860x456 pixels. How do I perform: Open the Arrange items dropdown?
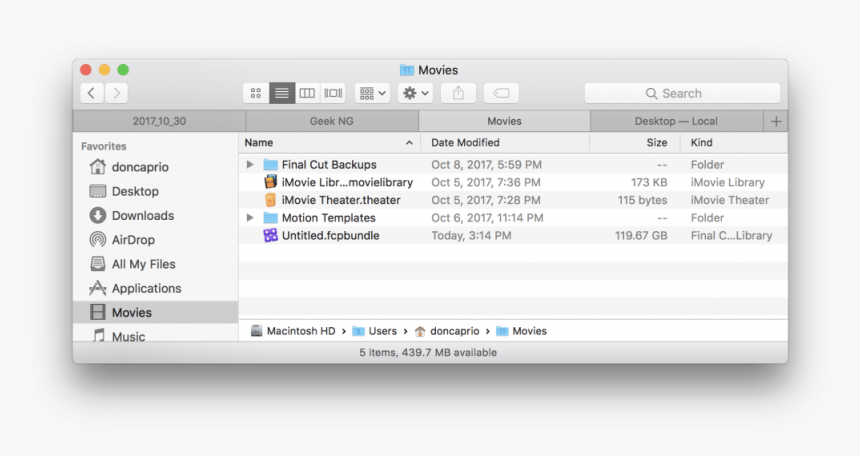pos(372,93)
